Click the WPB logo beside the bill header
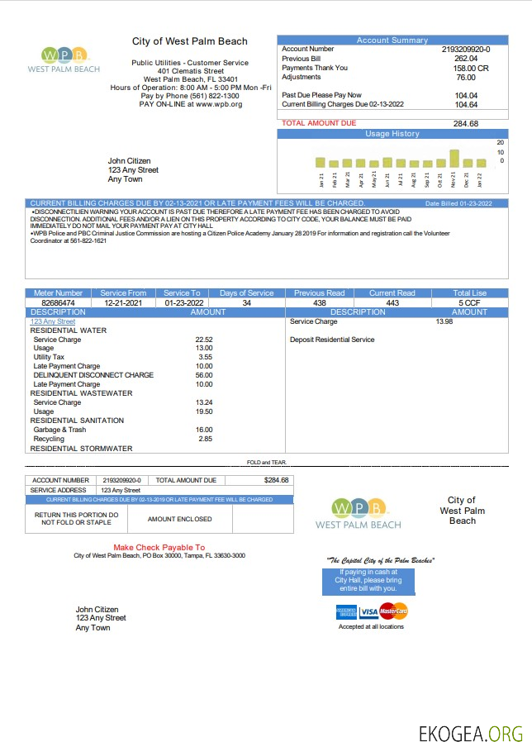532x756 pixels. 64,59
